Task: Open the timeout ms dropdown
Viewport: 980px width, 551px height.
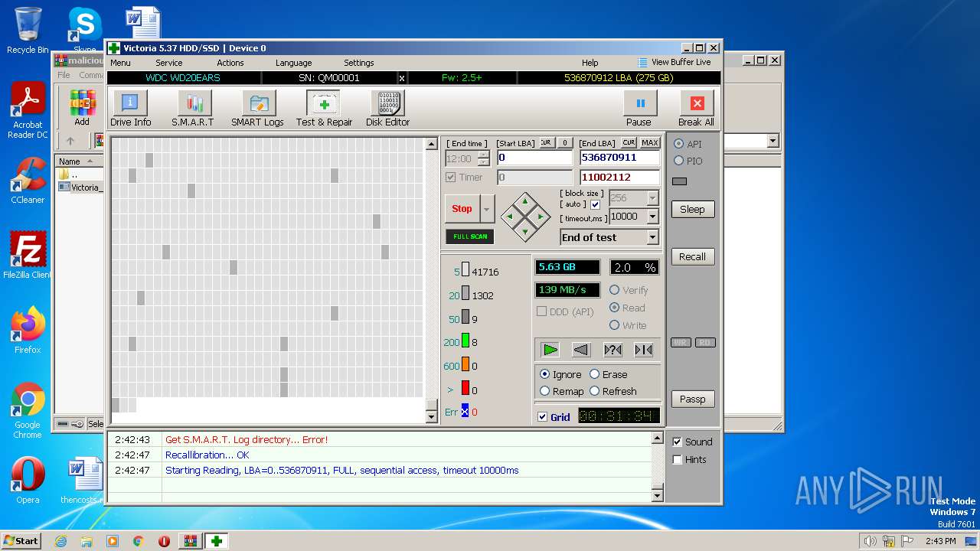Action: pos(652,217)
